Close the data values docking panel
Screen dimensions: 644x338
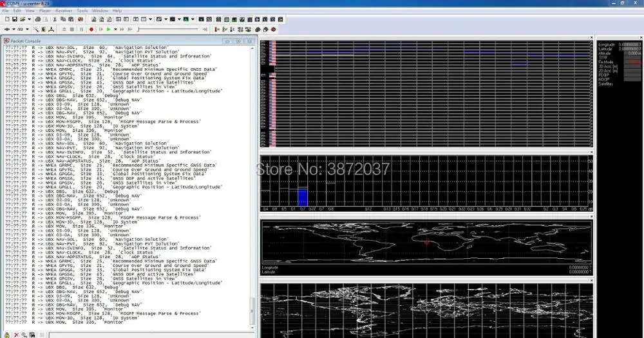(641, 38)
